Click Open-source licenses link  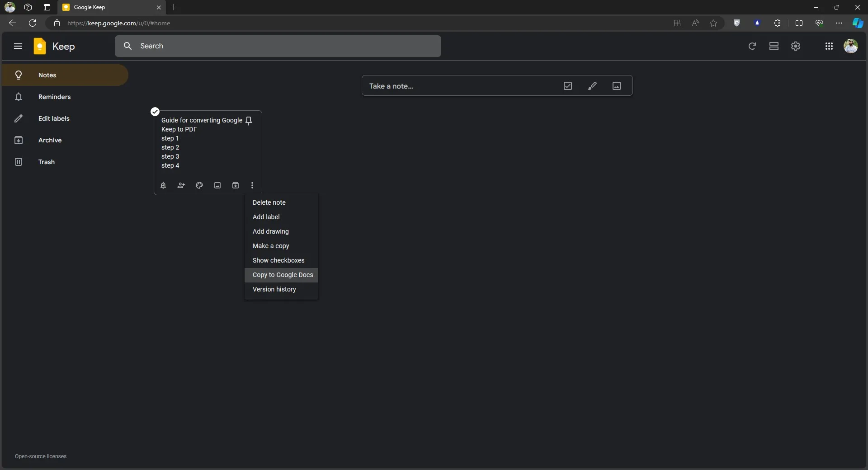(x=41, y=456)
